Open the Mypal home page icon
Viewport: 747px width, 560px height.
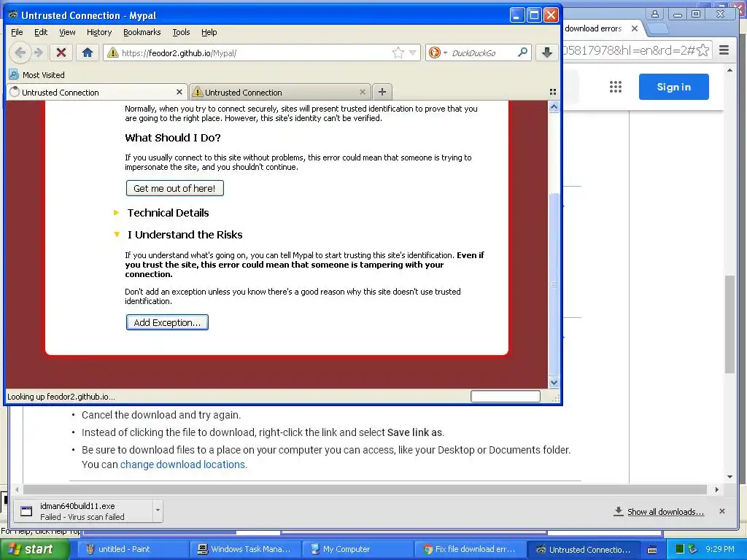88,52
